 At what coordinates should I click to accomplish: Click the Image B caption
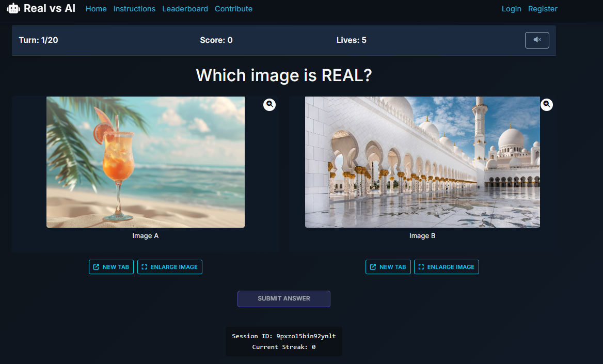[x=422, y=236]
